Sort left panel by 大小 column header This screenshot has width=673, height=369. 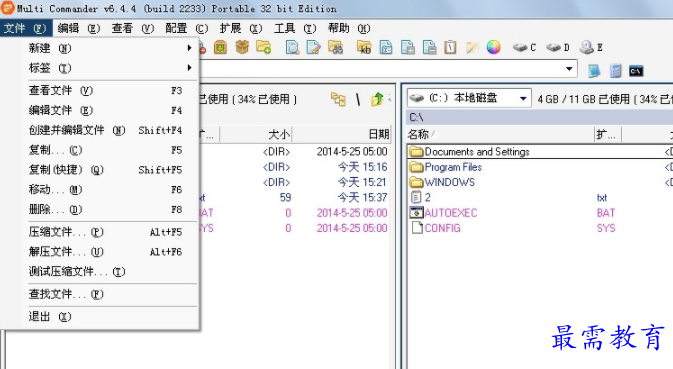point(256,135)
